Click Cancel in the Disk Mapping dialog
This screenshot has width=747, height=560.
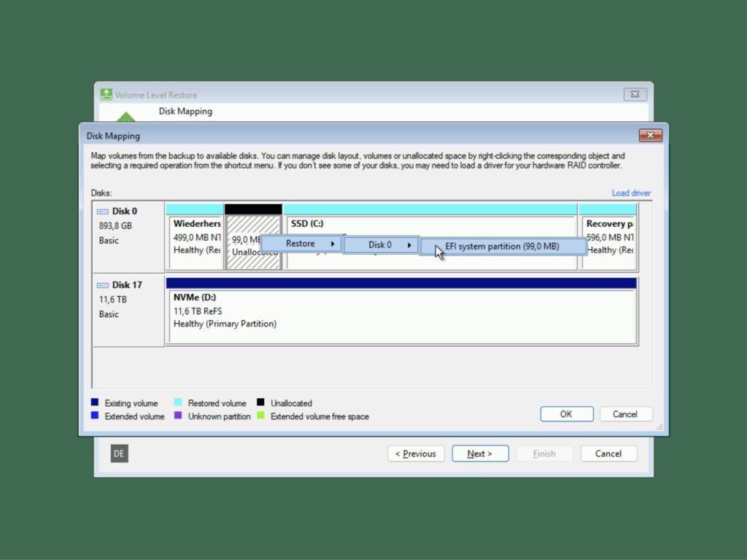pyautogui.click(x=626, y=413)
